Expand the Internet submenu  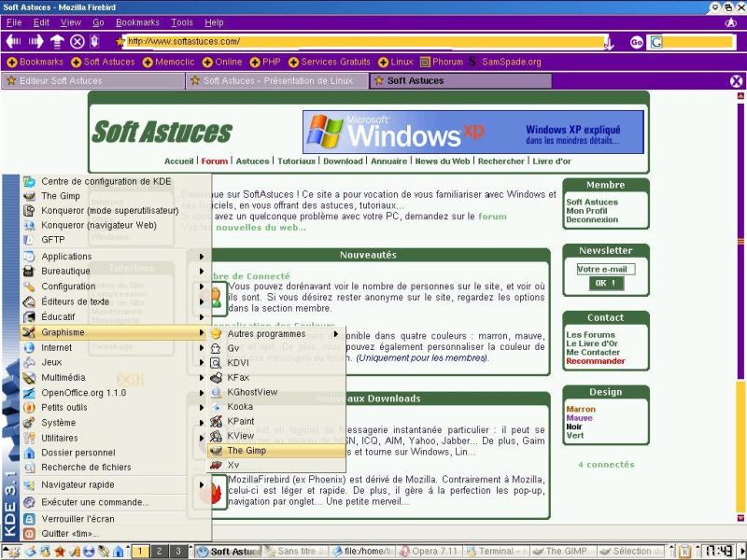[x=116, y=347]
